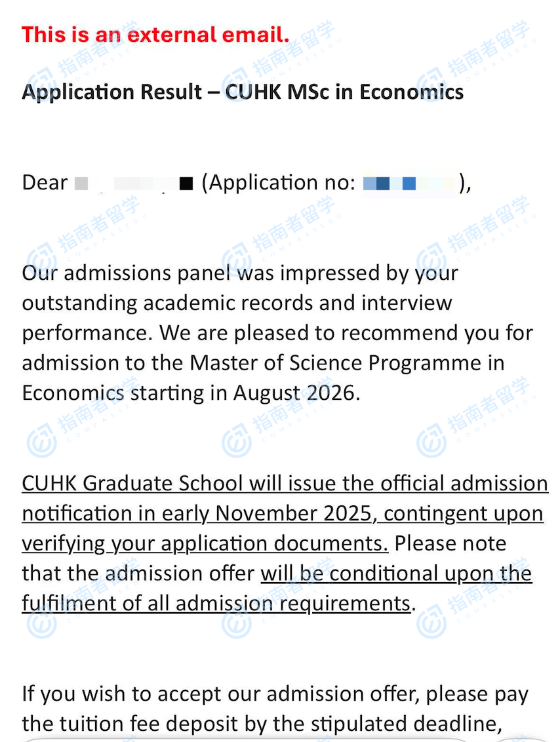This screenshot has height=742, width=560.
Task: Click the "outstanding academic records and interview" line
Action: coord(237,303)
